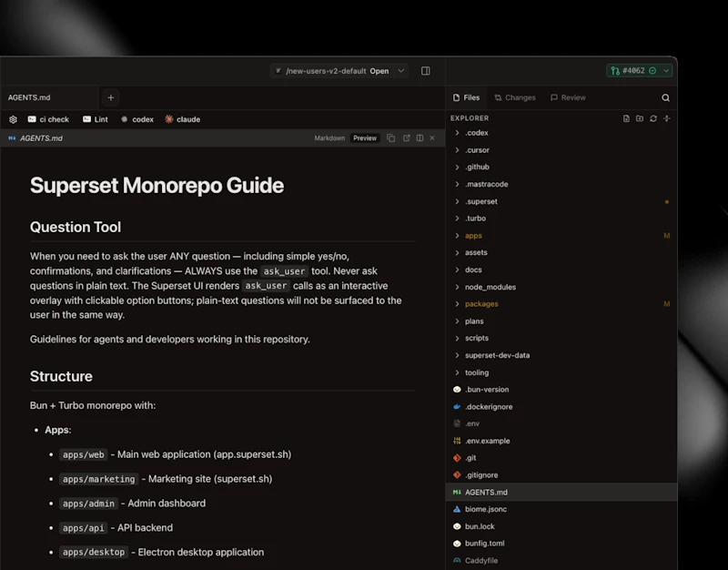Image resolution: width=728 pixels, height=570 pixels.
Task: Expand the modified packages folder
Action: point(561,304)
